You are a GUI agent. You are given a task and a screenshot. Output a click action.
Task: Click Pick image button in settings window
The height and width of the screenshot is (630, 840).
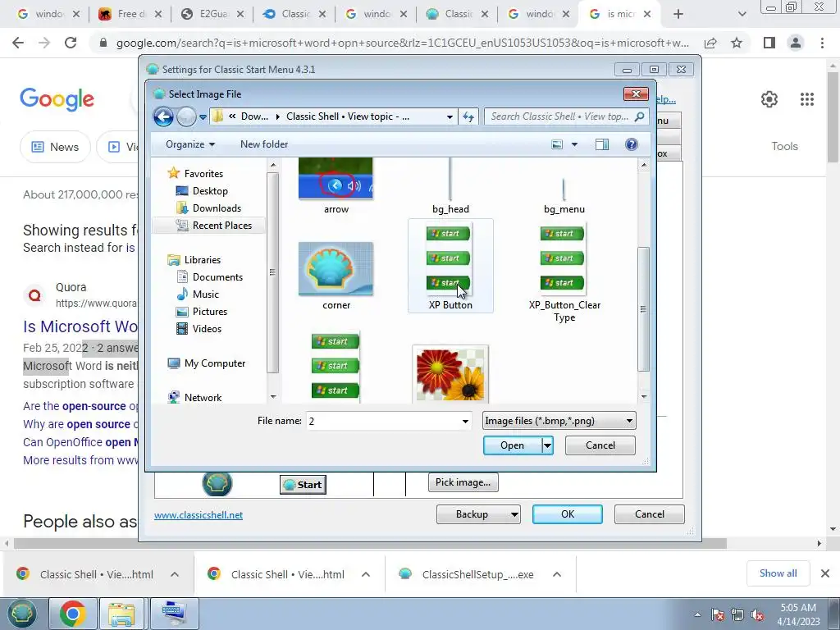[x=463, y=482]
